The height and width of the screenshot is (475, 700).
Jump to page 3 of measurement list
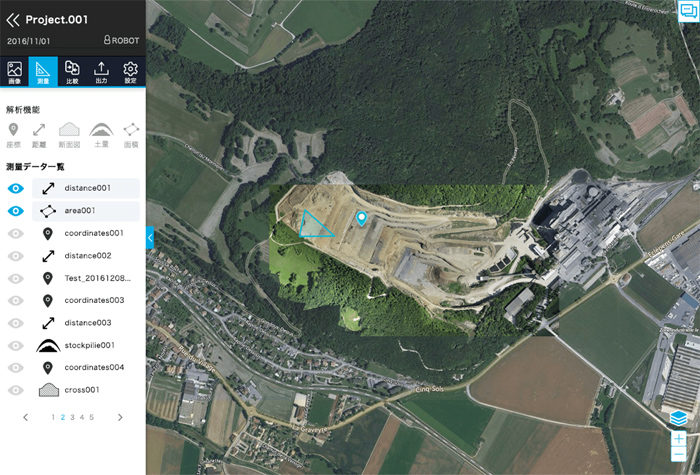coord(72,417)
